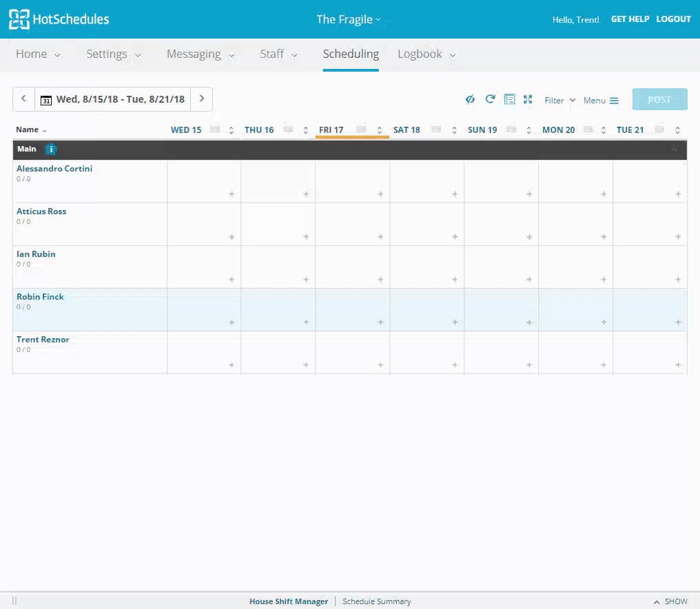The height and width of the screenshot is (609, 700).
Task: Add shift for Trent Reznor on SUN 19
Action: click(529, 364)
